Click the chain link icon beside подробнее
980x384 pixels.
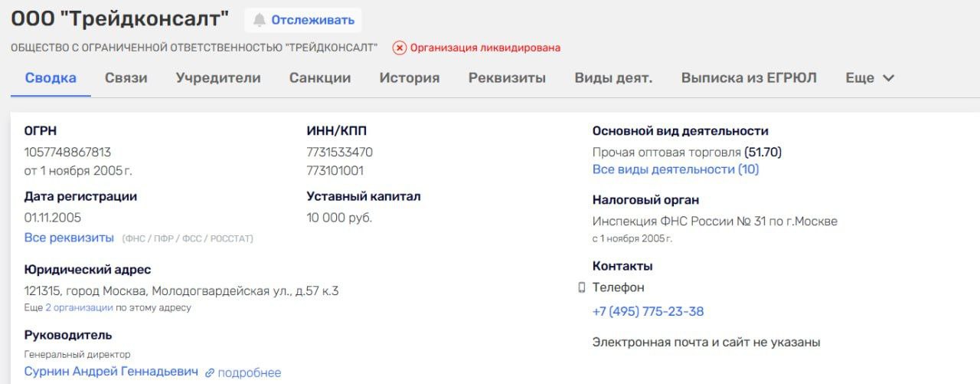[210, 373]
